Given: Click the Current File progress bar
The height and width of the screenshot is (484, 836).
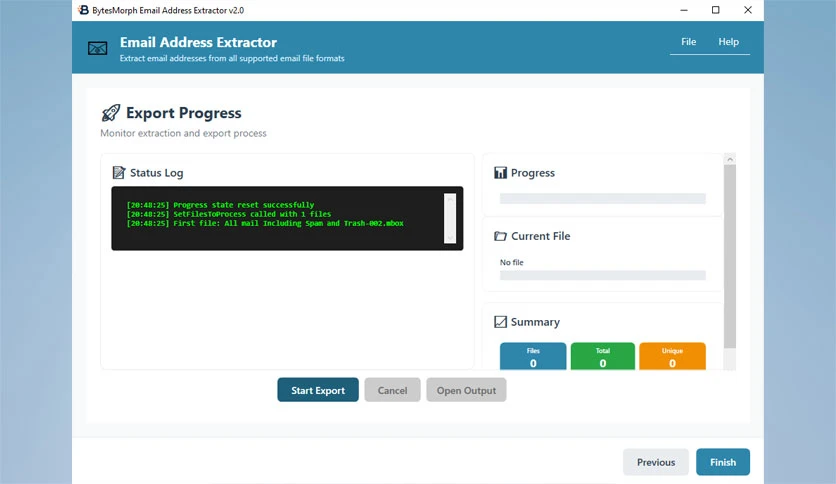Looking at the screenshot, I should (x=602, y=275).
